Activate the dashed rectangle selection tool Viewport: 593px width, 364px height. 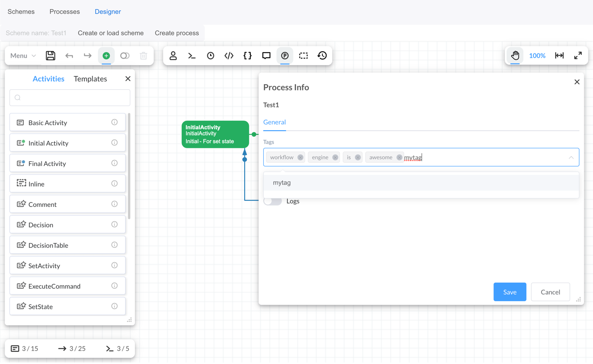[303, 56]
